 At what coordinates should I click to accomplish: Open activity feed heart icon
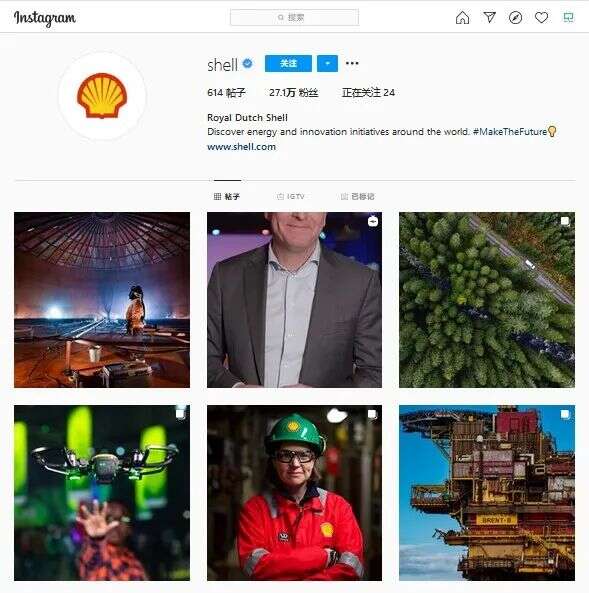(541, 17)
